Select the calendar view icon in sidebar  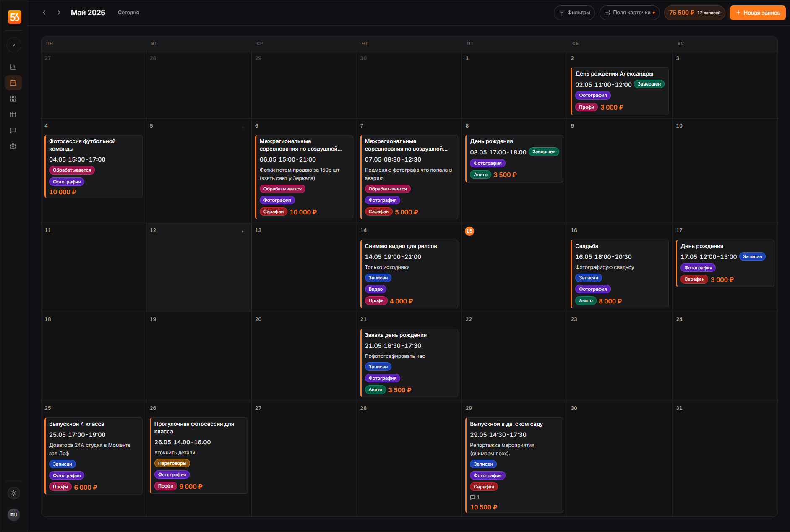click(13, 83)
